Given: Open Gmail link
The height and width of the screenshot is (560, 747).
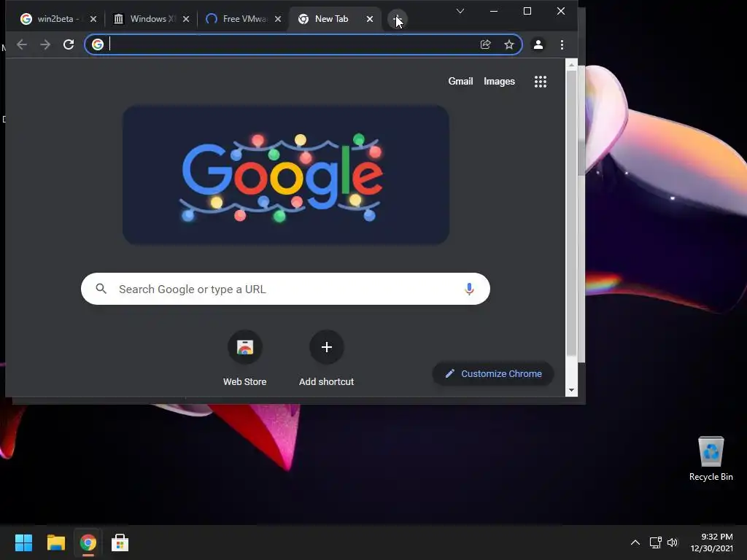Looking at the screenshot, I should point(460,82).
